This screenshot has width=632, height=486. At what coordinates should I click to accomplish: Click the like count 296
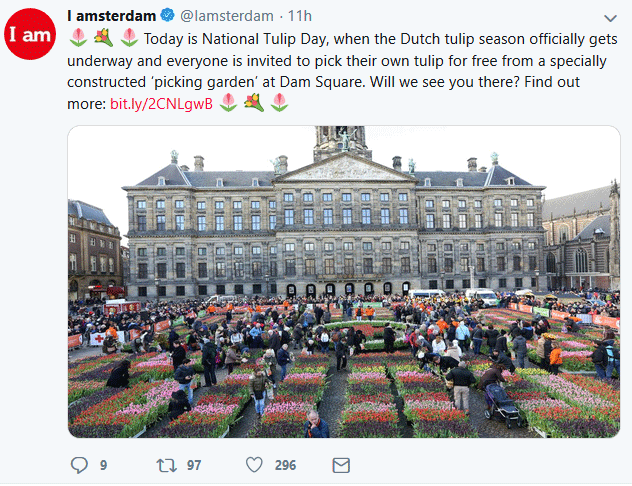285,465
